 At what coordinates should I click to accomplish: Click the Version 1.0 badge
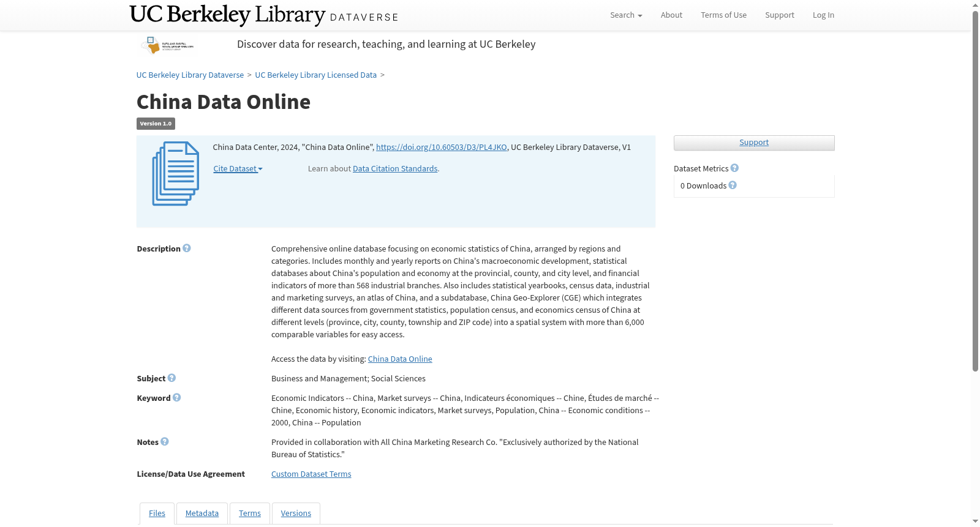(x=156, y=124)
